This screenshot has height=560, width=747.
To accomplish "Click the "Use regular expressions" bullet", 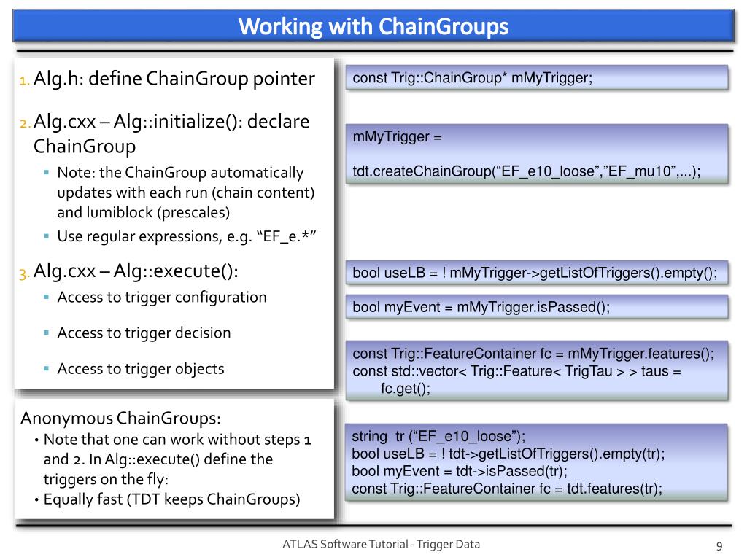I will point(186,236).
